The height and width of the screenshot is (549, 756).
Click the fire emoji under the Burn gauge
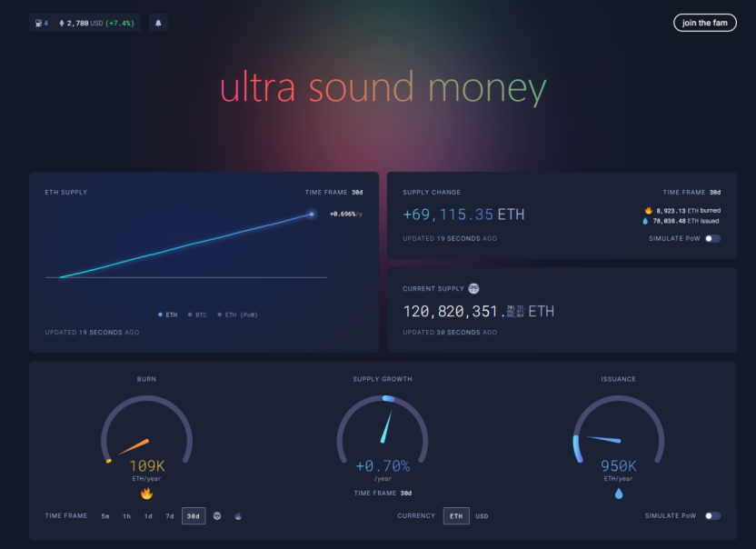(x=146, y=494)
